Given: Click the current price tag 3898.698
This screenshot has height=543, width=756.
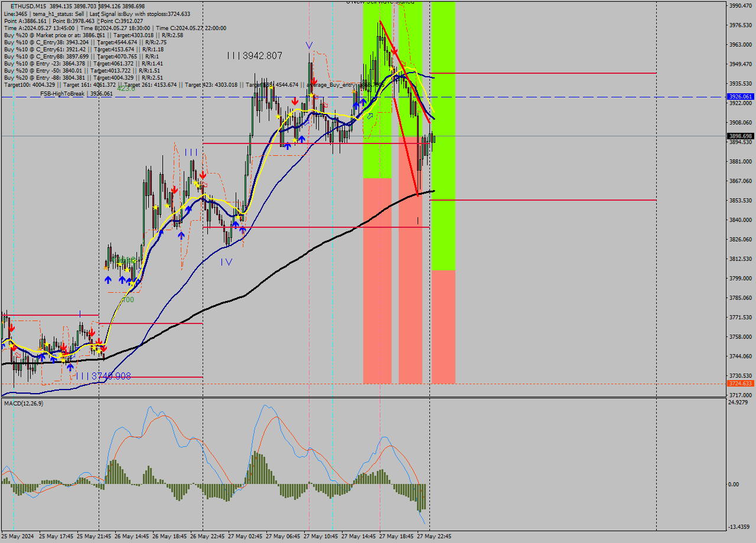Looking at the screenshot, I should click(x=741, y=136).
